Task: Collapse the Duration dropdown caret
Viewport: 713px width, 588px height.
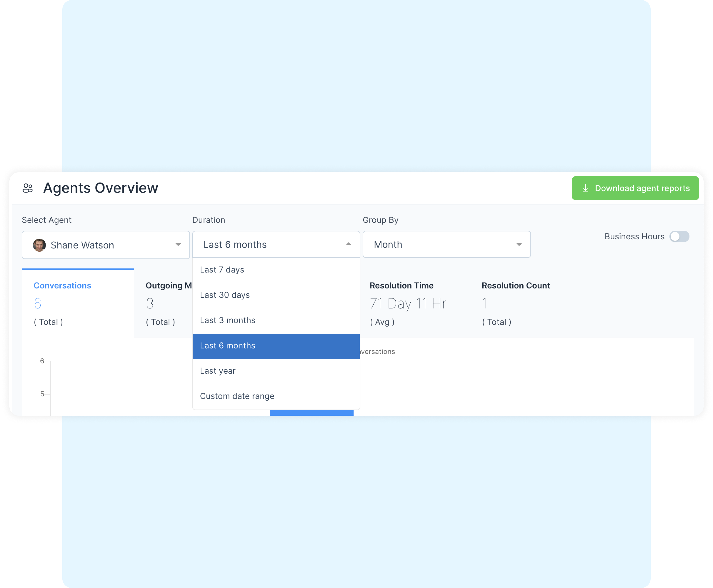Action: tap(348, 244)
